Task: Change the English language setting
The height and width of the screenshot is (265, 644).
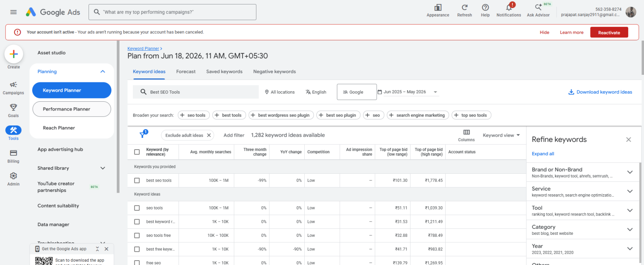Action: point(316,92)
